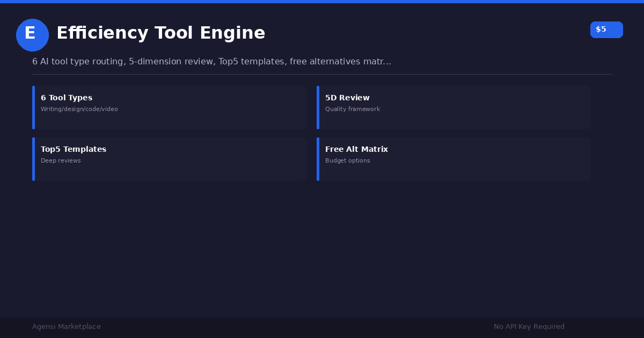Click 'No API Key Required' footer text
Screen dimensions: 644x338
click(x=529, y=327)
